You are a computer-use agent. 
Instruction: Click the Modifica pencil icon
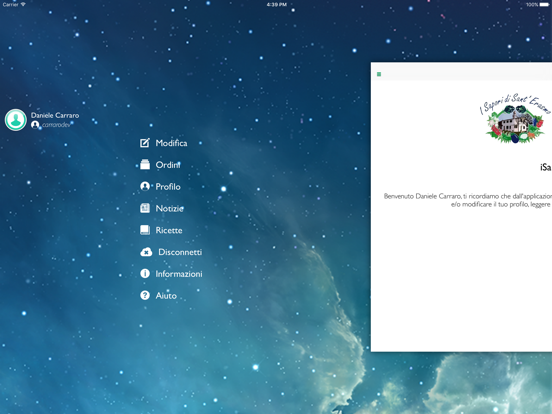[x=145, y=143]
